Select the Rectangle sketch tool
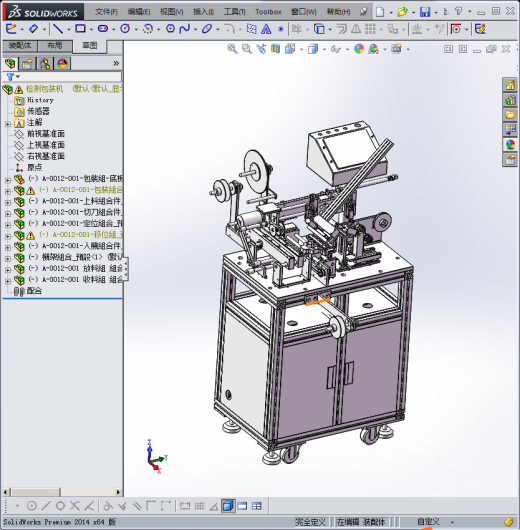 [80, 29]
